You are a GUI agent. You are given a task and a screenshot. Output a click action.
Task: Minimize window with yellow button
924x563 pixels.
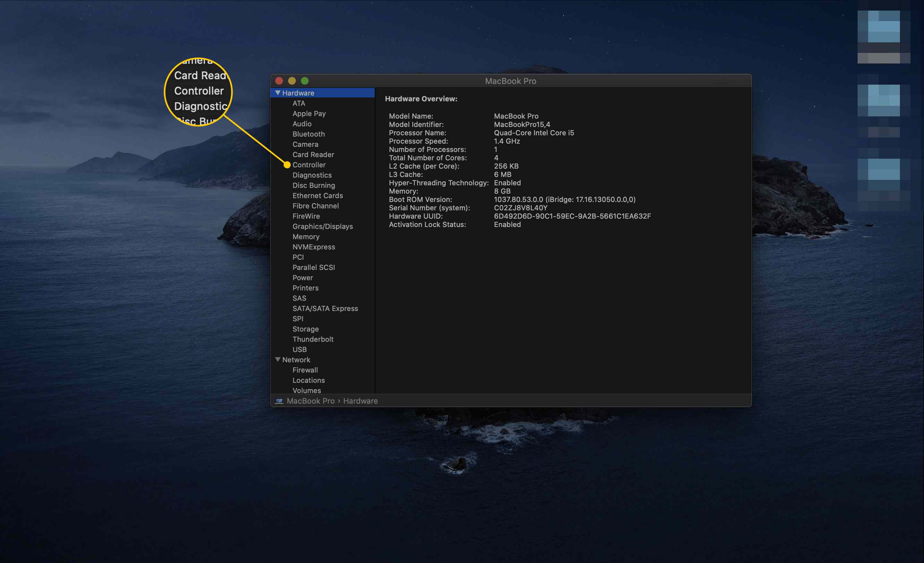pos(292,80)
